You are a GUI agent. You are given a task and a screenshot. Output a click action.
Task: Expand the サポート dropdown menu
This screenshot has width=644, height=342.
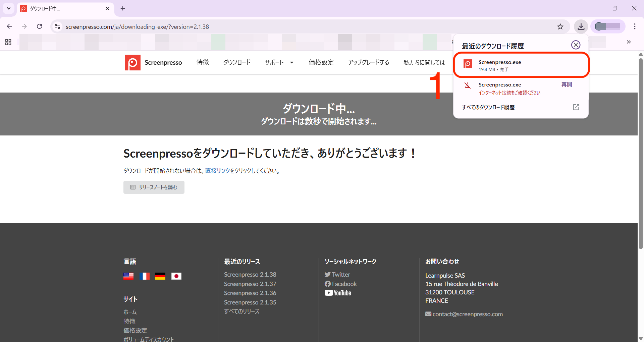coord(279,62)
